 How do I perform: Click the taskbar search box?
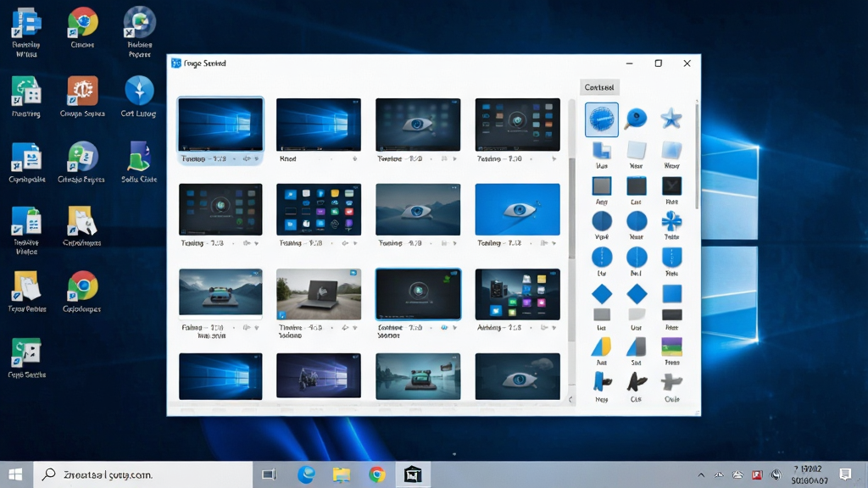coord(142,474)
